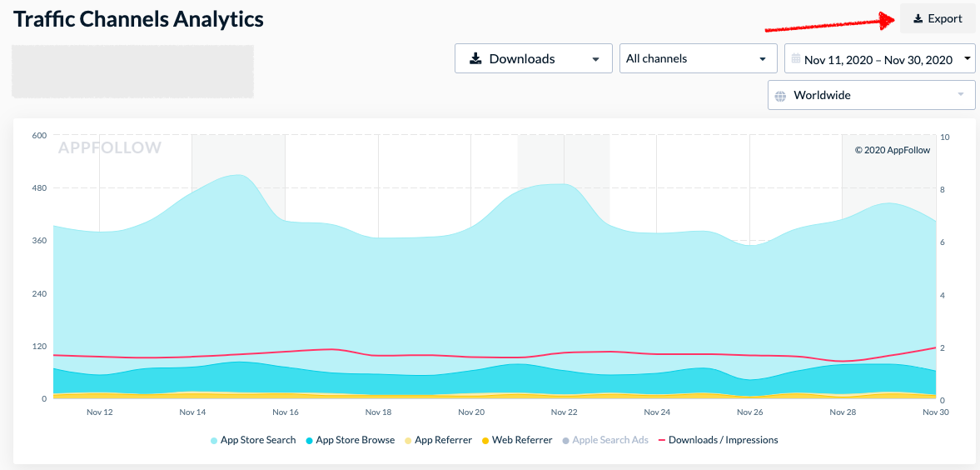Click the Traffic Channels Analytics heading
The height and width of the screenshot is (470, 980).
(x=138, y=19)
